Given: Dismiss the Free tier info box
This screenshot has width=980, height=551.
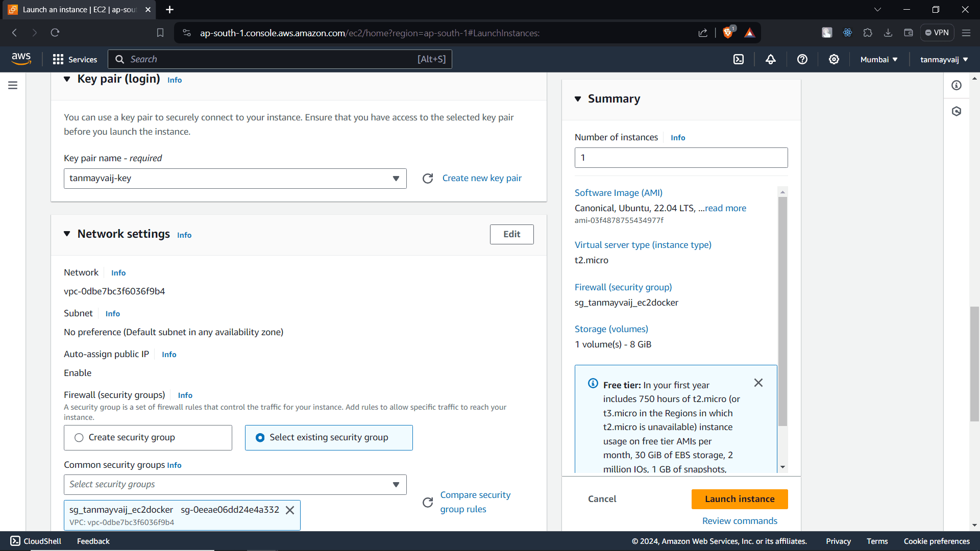Looking at the screenshot, I should coord(758,383).
